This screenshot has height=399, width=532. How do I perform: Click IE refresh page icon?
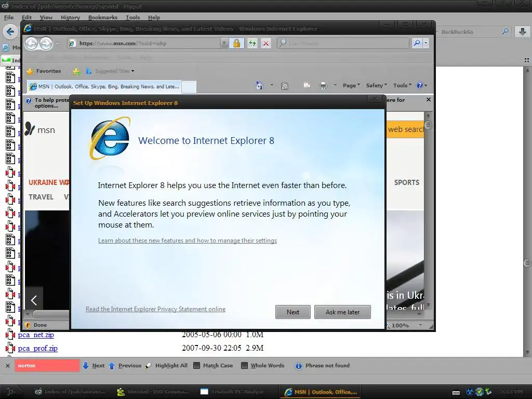coord(252,43)
